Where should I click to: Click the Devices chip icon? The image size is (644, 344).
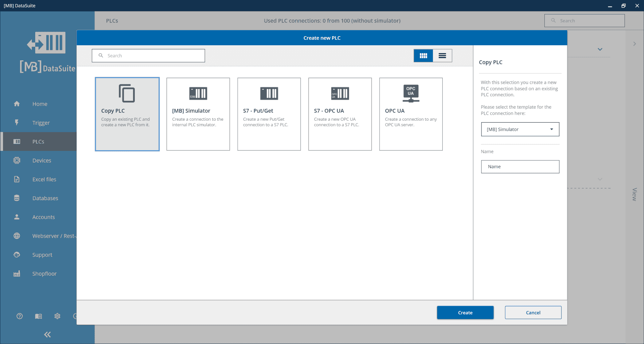click(17, 160)
